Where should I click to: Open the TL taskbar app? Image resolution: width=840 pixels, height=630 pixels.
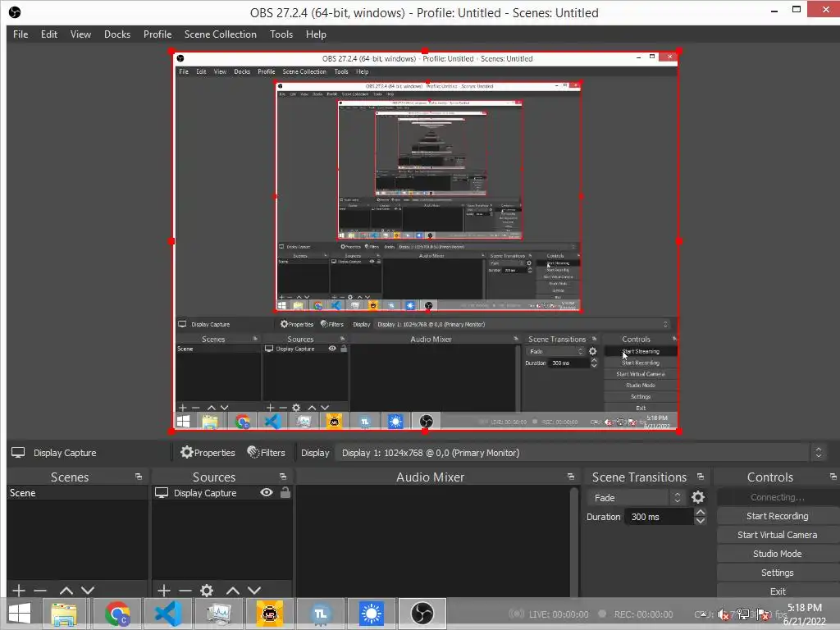click(x=321, y=614)
